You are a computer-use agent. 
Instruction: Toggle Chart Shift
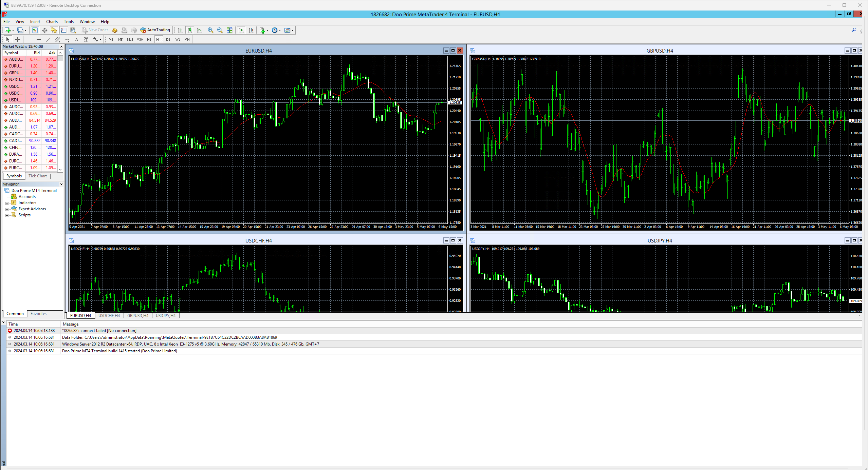pos(251,30)
